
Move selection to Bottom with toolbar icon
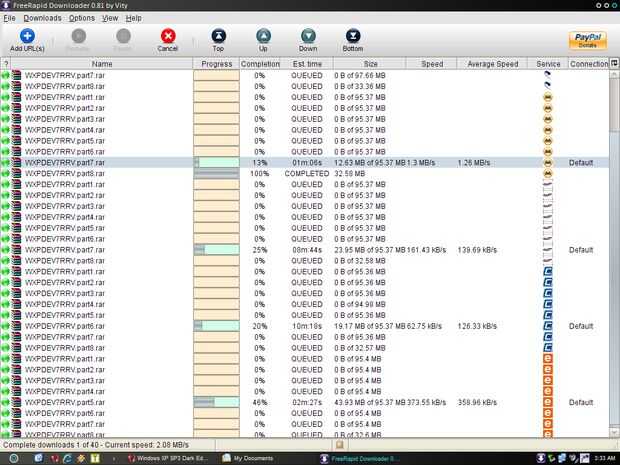[353, 36]
